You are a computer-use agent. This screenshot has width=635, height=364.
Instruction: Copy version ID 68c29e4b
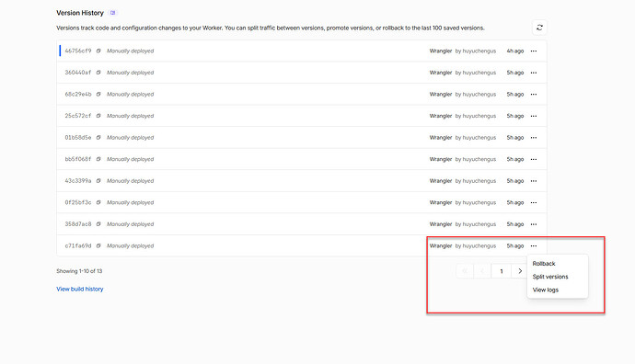pos(98,95)
